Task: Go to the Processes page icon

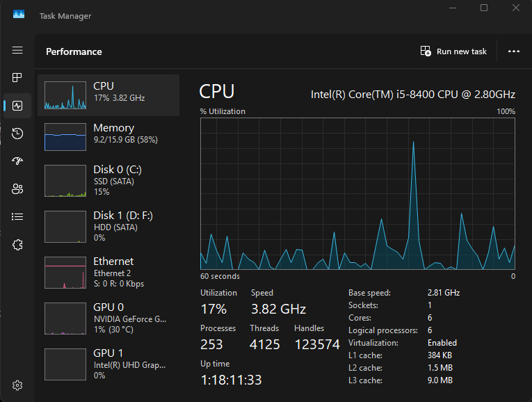Action: pos(17,78)
